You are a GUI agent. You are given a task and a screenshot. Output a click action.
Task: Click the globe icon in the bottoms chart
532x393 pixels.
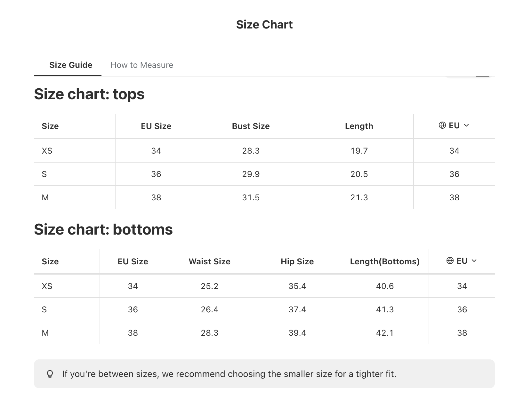(x=450, y=261)
